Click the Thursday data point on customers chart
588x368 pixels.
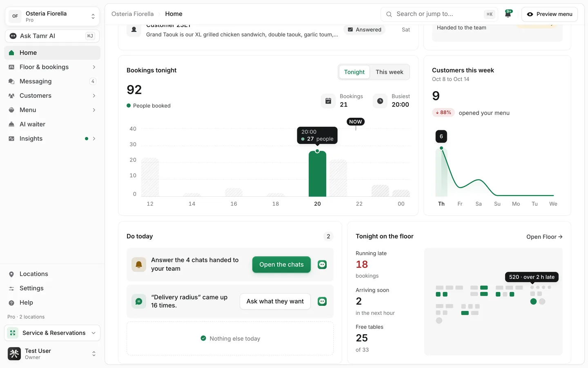tap(441, 148)
